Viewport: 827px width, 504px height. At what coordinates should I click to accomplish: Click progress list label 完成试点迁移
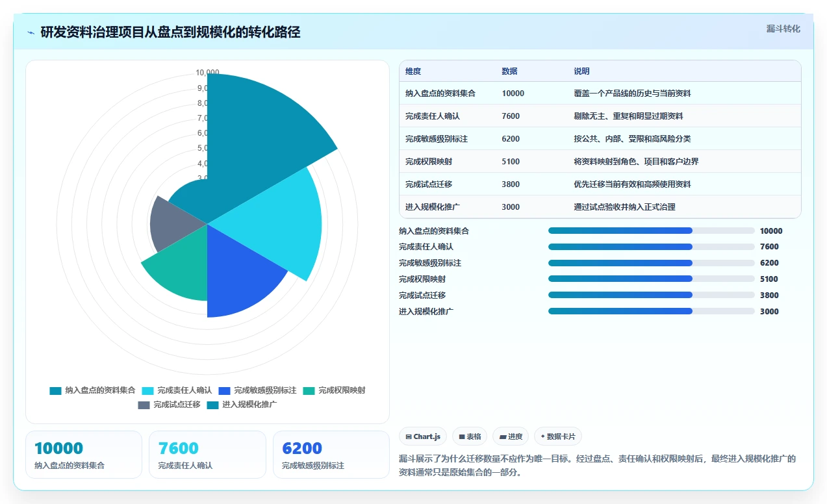[422, 296]
